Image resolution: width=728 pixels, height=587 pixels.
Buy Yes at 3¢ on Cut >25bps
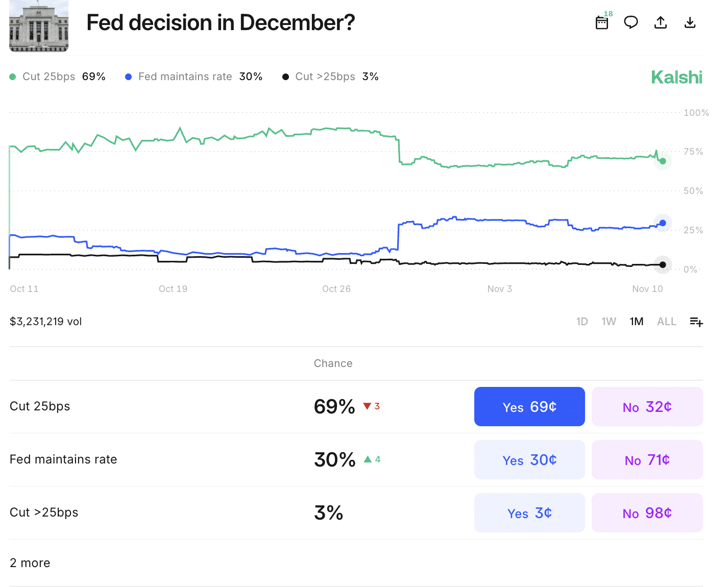pyautogui.click(x=529, y=512)
